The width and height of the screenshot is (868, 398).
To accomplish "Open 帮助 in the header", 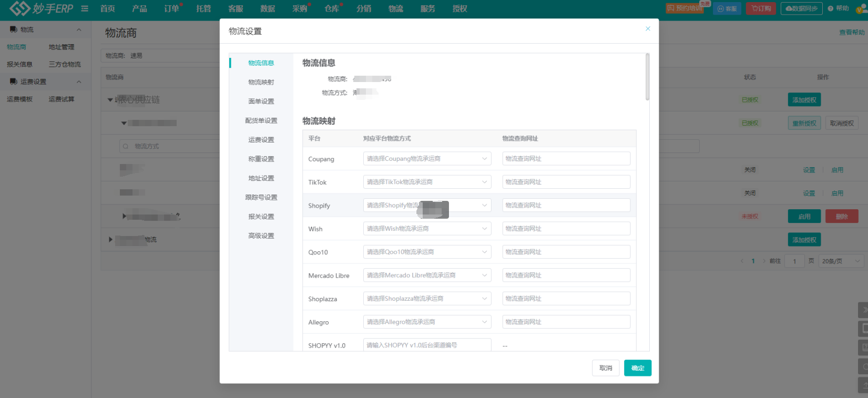I will point(839,8).
